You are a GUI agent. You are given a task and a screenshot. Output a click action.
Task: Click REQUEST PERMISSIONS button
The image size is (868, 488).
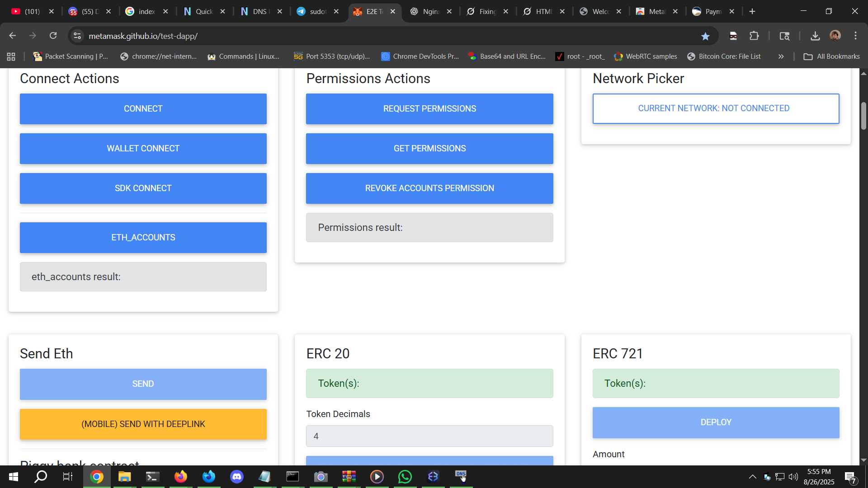[x=429, y=109]
